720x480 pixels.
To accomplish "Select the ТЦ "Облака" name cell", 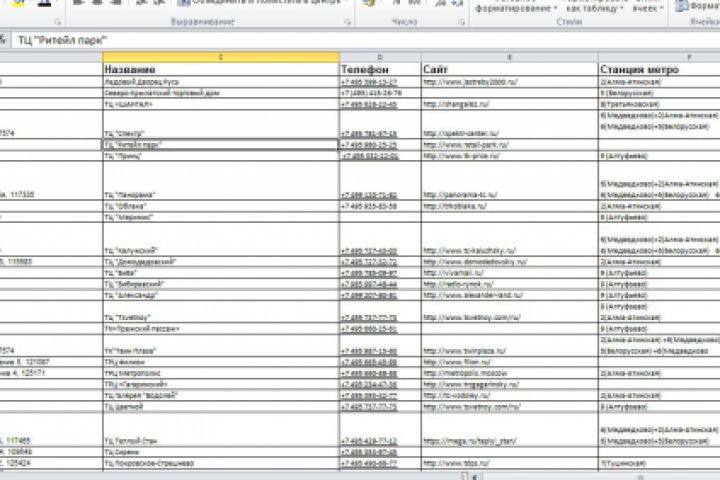I will pos(221,206).
